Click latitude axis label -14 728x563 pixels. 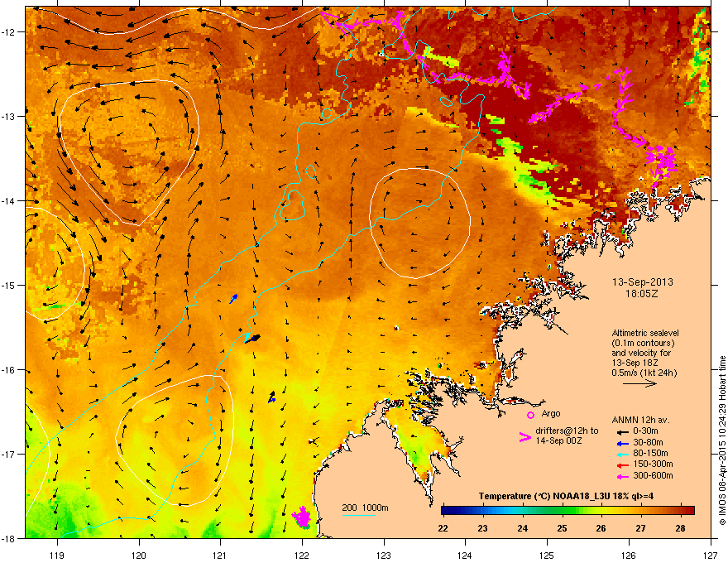click(x=9, y=201)
